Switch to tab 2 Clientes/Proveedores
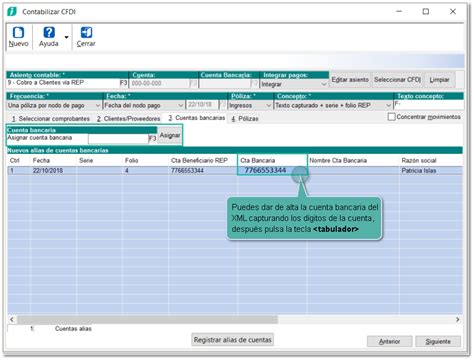The height and width of the screenshot is (360, 474). pos(128,119)
